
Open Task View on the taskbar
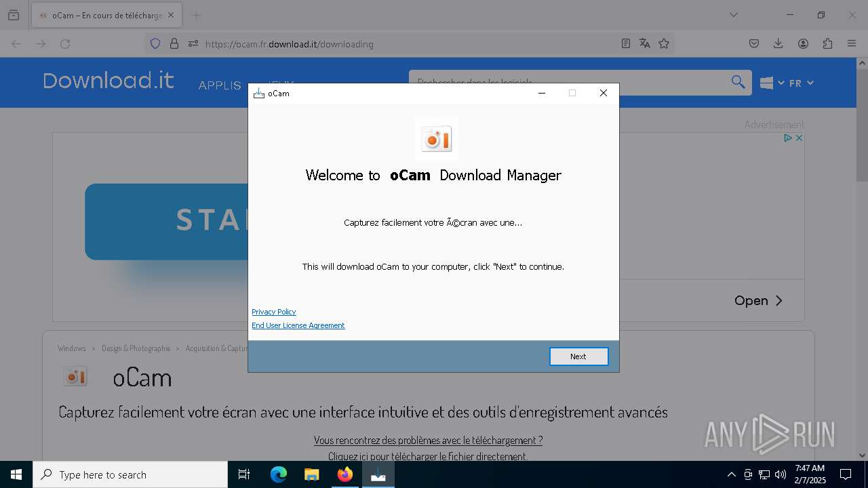pos(244,474)
